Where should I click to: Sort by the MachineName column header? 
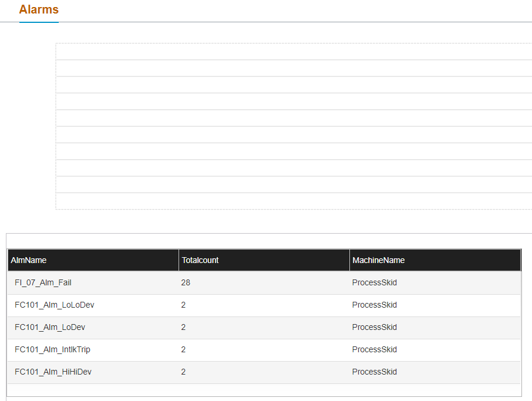378,260
